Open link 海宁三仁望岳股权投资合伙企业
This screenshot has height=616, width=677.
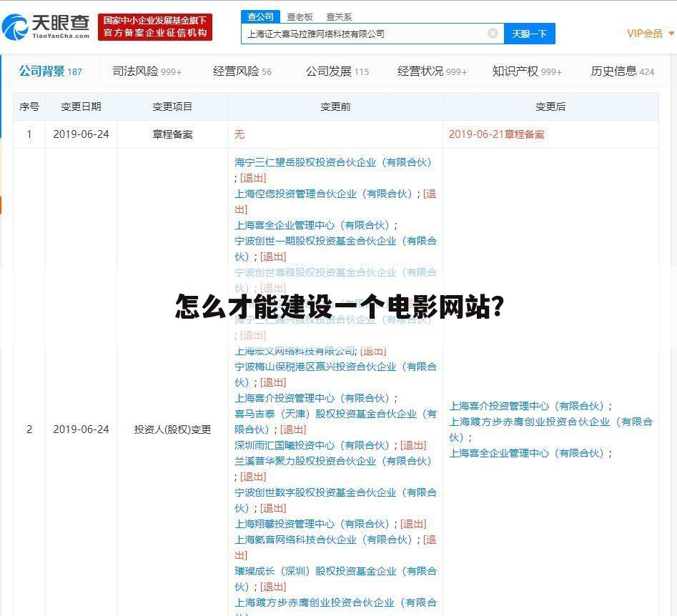333,162
